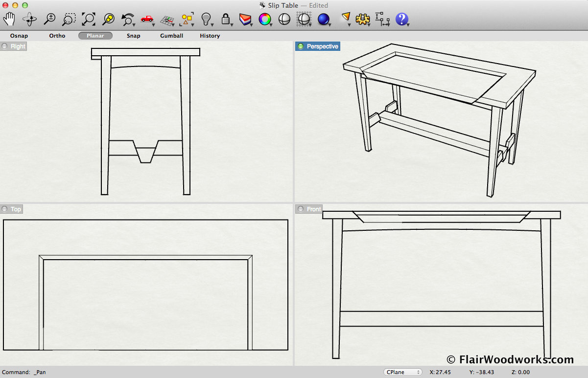Screen dimensions: 588x378
Task: Toggle the Gumball button
Action: [171, 36]
